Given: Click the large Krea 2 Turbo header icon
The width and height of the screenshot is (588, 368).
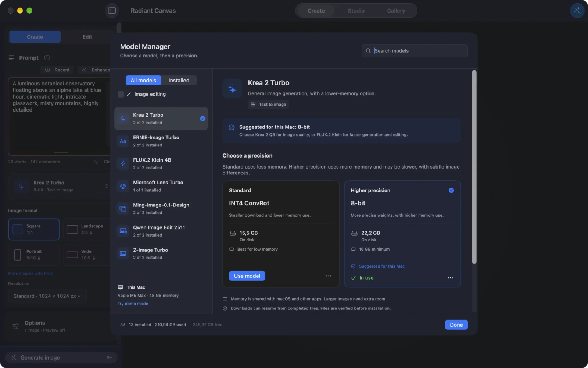Looking at the screenshot, I should pyautogui.click(x=232, y=88).
